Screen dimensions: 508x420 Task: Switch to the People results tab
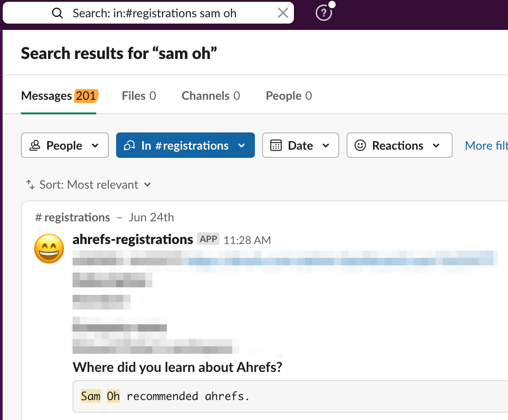tap(288, 96)
